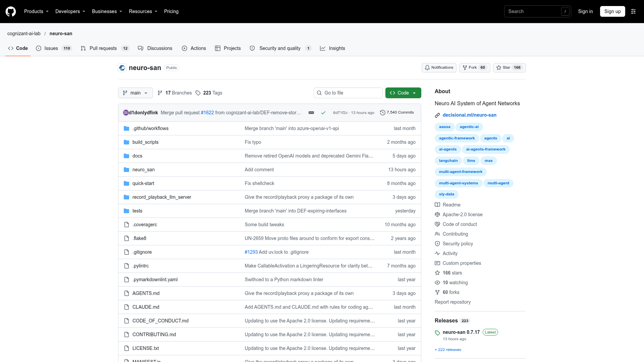Click the 7,540 Commits link
Viewport: 644px width, 362px height.
pos(397,113)
